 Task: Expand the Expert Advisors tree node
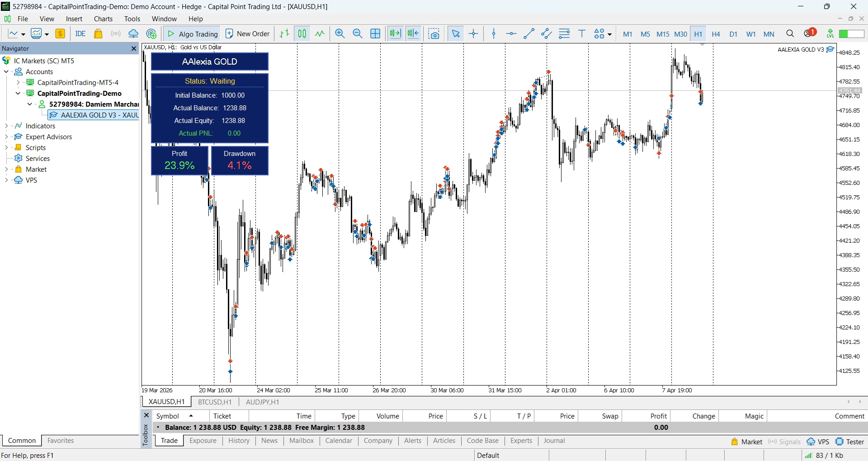point(6,137)
